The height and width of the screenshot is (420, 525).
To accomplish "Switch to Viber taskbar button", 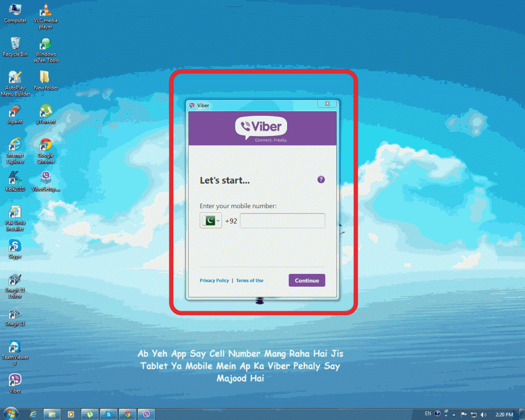I will point(146,414).
